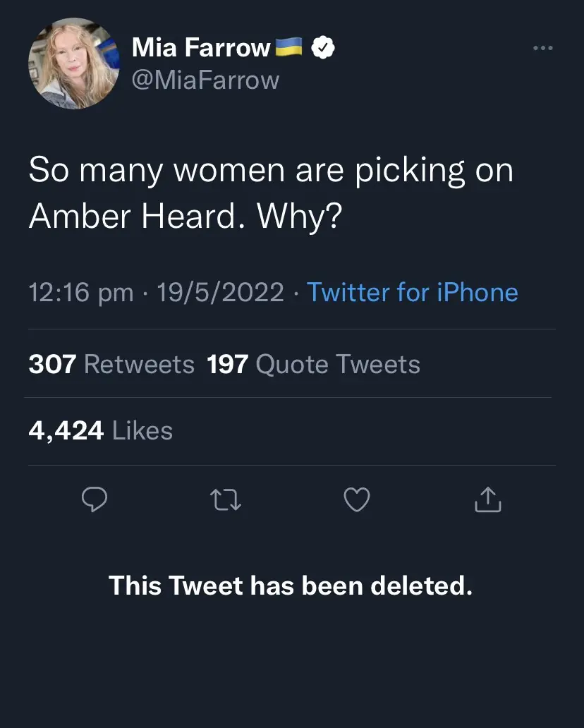Show the 4,424 Likes list
This screenshot has width=584, height=728.
click(101, 430)
